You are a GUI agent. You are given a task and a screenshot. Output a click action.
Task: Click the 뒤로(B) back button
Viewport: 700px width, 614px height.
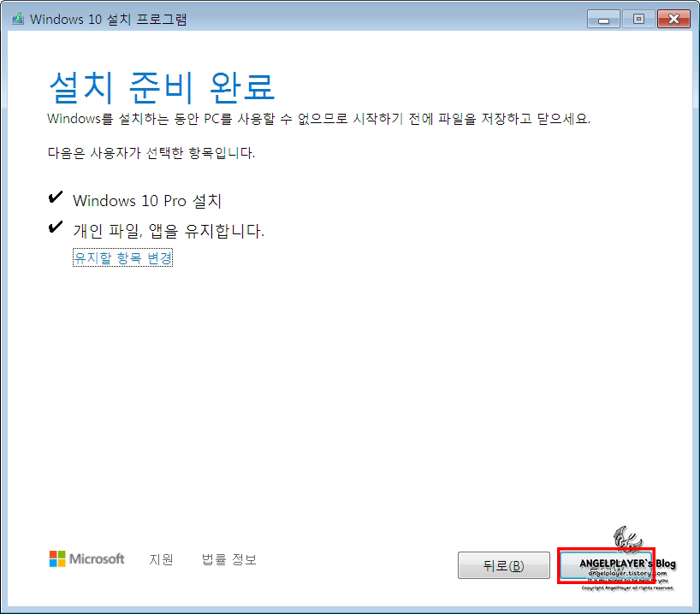503,565
